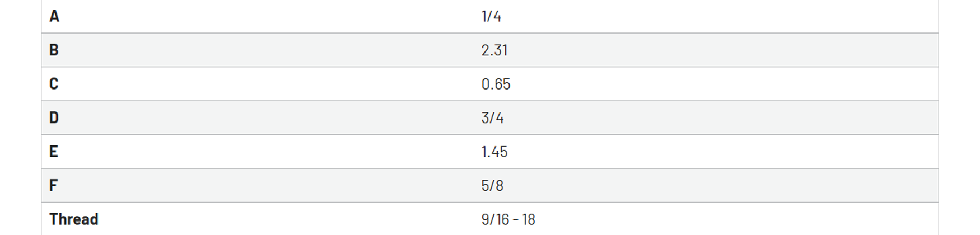
Task: Click the value 3/4 in row D
Action: pyautogui.click(x=492, y=118)
